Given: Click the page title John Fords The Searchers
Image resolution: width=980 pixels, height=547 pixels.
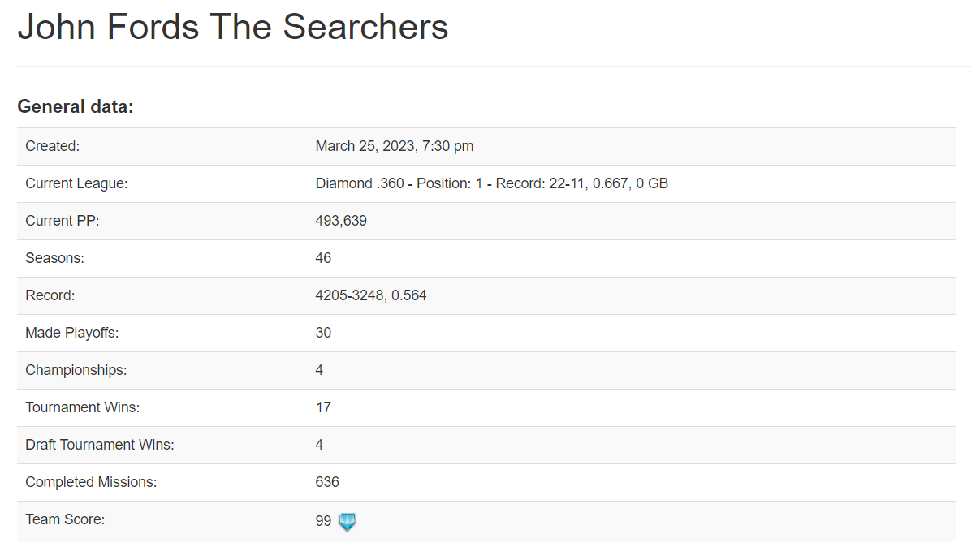Looking at the screenshot, I should click(x=233, y=27).
